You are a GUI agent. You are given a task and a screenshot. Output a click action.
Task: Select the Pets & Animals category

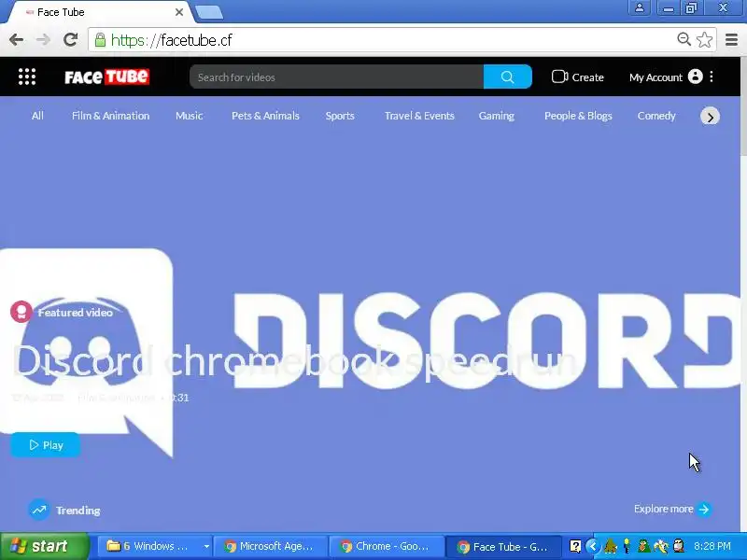click(x=265, y=116)
